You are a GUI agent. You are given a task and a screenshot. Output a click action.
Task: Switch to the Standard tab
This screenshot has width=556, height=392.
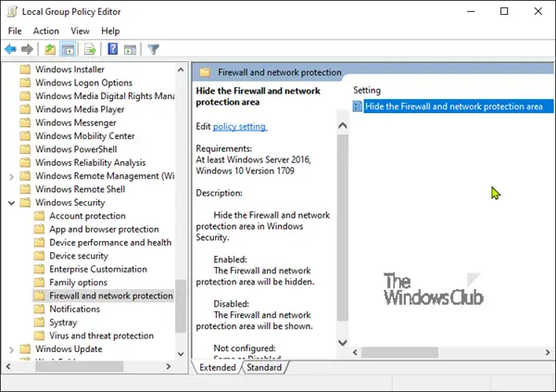[x=264, y=368]
